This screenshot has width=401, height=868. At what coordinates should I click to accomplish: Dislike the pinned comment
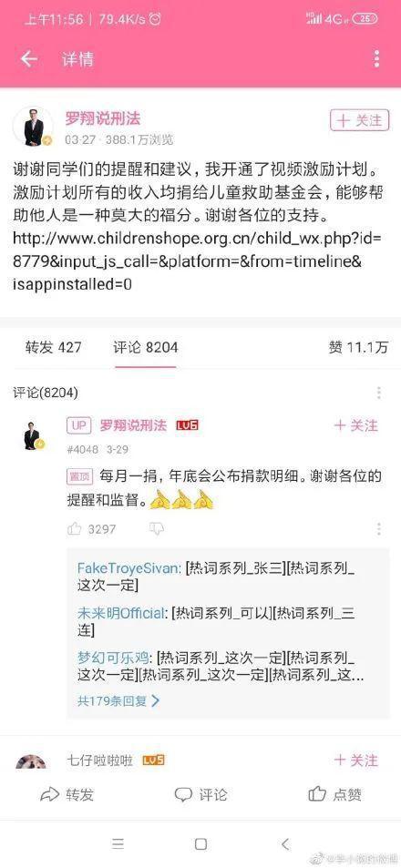(157, 528)
